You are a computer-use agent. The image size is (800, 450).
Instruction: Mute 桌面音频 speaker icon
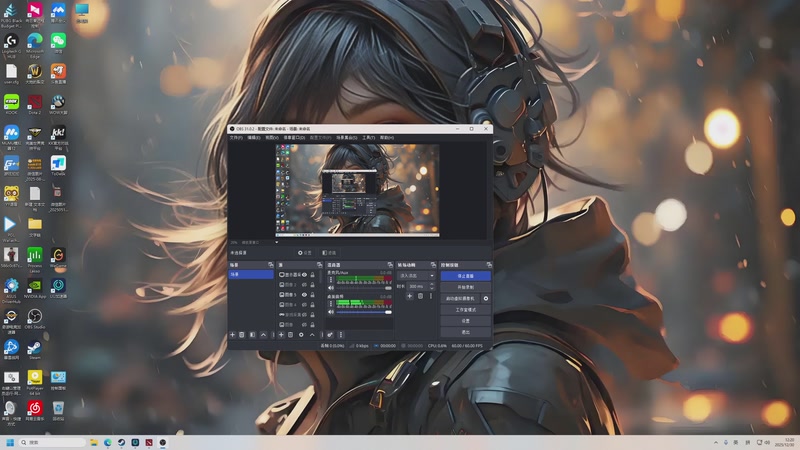(x=331, y=312)
